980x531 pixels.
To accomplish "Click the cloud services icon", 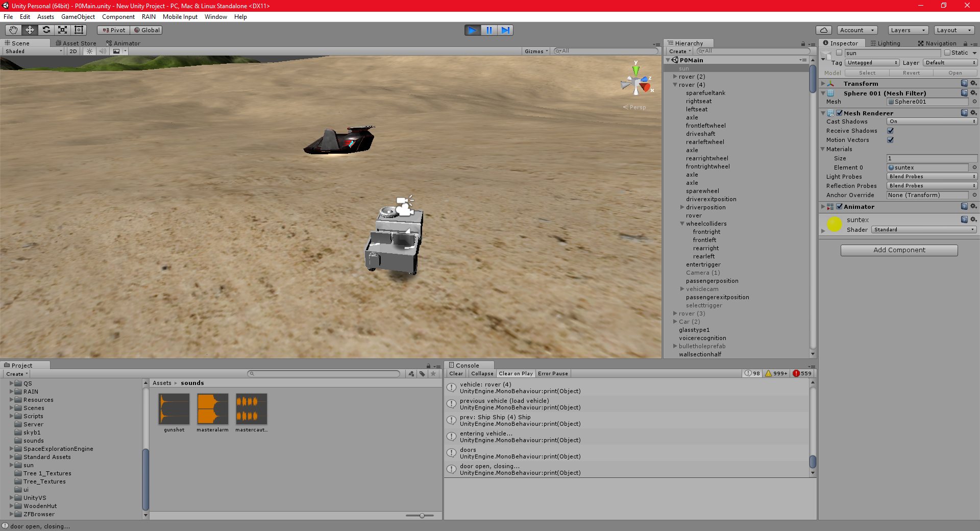I will coord(824,30).
